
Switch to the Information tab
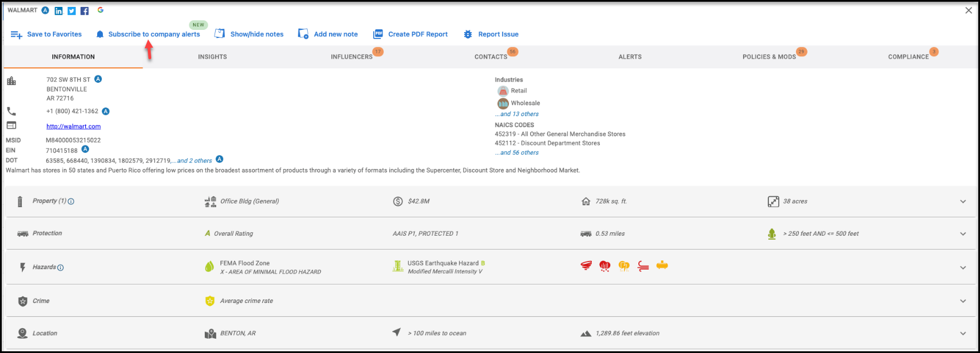click(73, 57)
